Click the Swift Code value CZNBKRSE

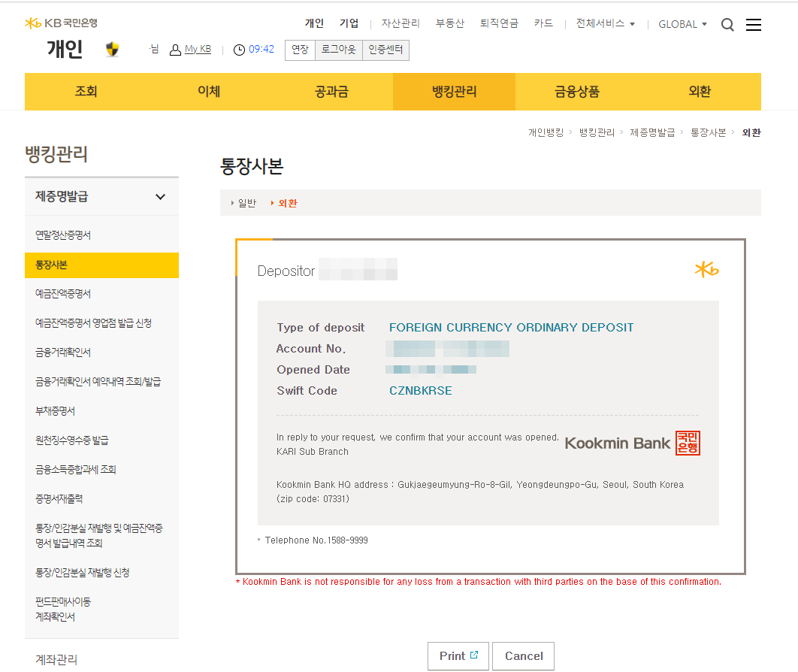pyautogui.click(x=420, y=390)
